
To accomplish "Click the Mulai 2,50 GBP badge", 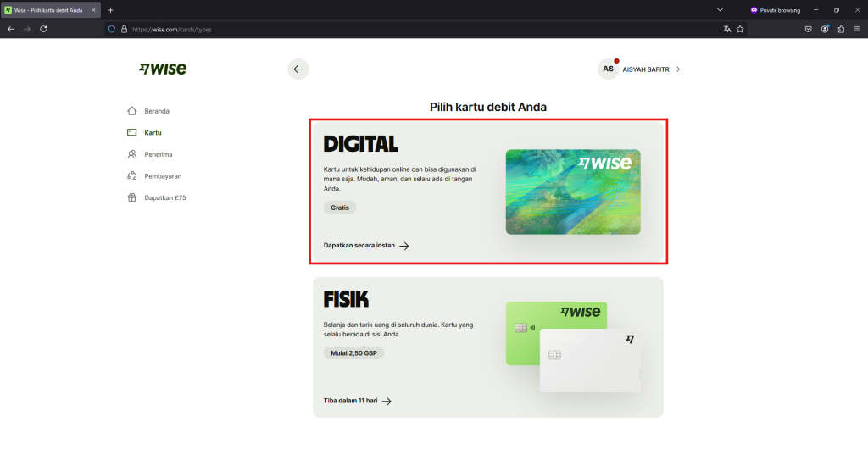I will pos(353,352).
